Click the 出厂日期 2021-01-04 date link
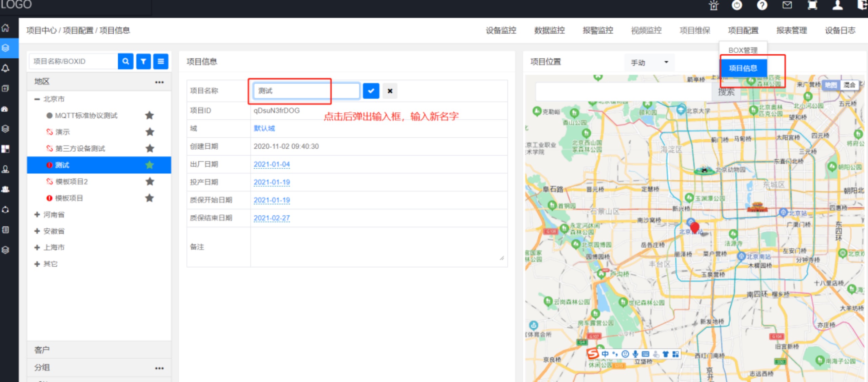868x382 pixels. [272, 164]
